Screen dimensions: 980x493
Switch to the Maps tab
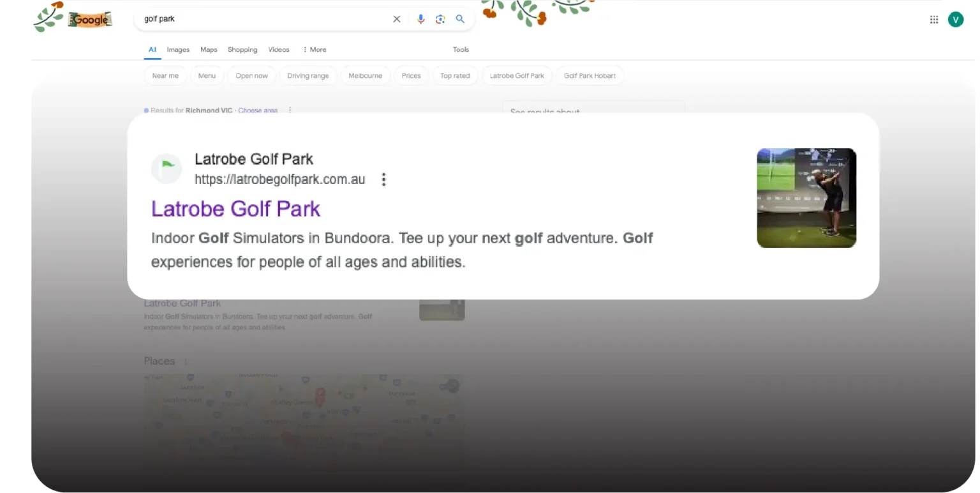[209, 50]
